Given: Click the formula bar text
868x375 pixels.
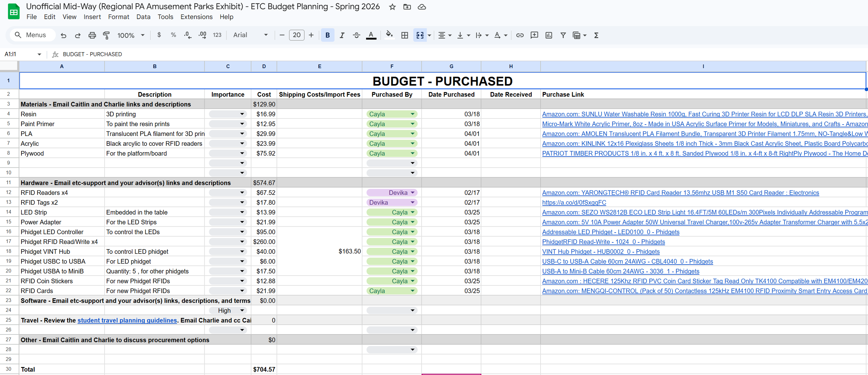Looking at the screenshot, I should [x=92, y=54].
